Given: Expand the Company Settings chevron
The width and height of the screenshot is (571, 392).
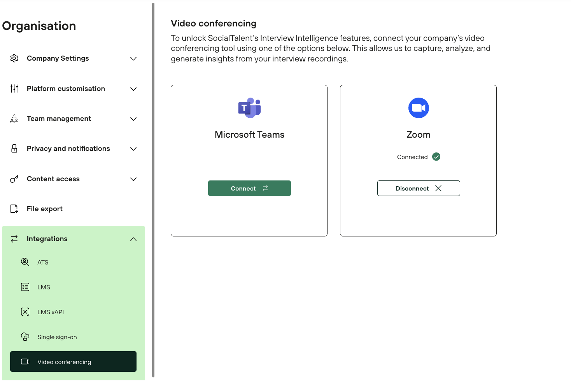Looking at the screenshot, I should (133, 59).
